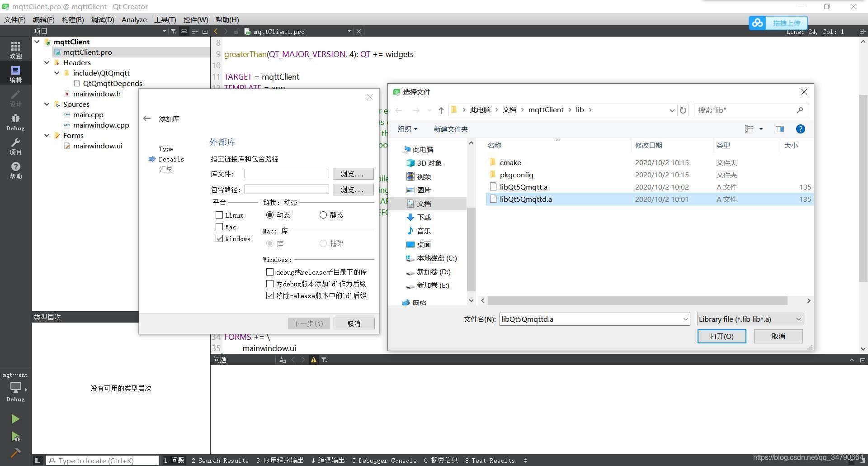Screen dimensions: 868x466
Task: Collapse the include\QtQmqtt folder
Action: [57, 73]
